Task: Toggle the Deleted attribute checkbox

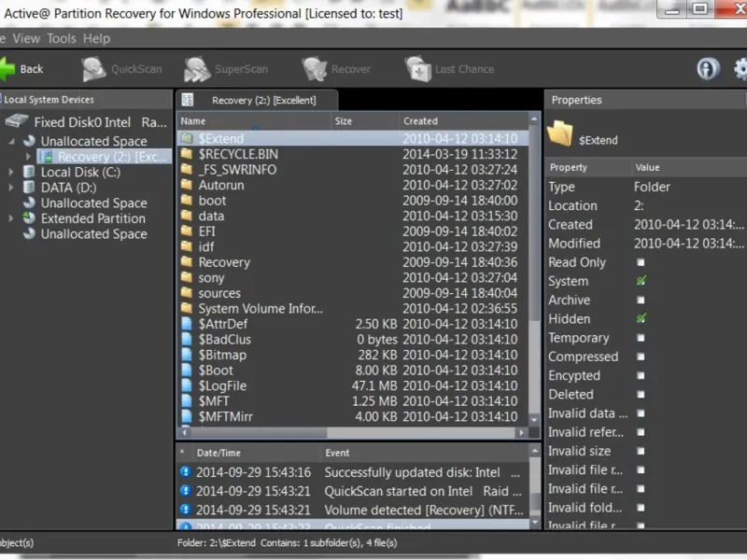Action: pyautogui.click(x=641, y=394)
